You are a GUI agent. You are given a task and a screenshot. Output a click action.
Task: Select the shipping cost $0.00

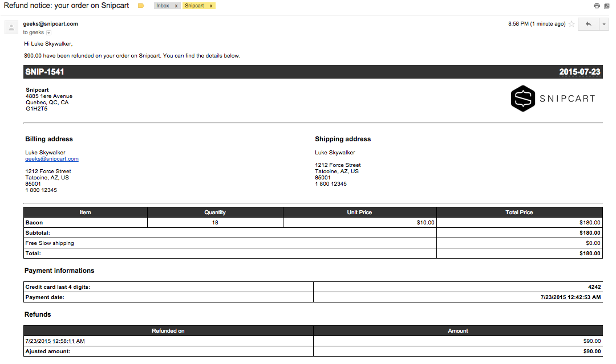(x=593, y=243)
